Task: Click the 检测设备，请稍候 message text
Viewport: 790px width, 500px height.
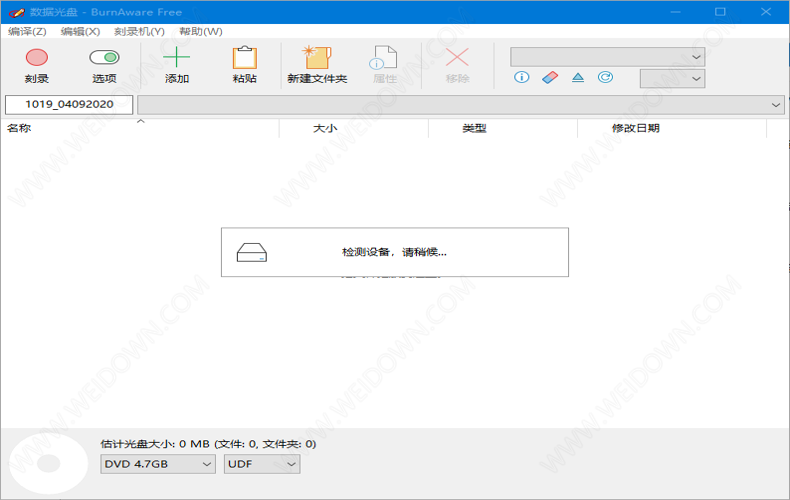Action: 394,252
